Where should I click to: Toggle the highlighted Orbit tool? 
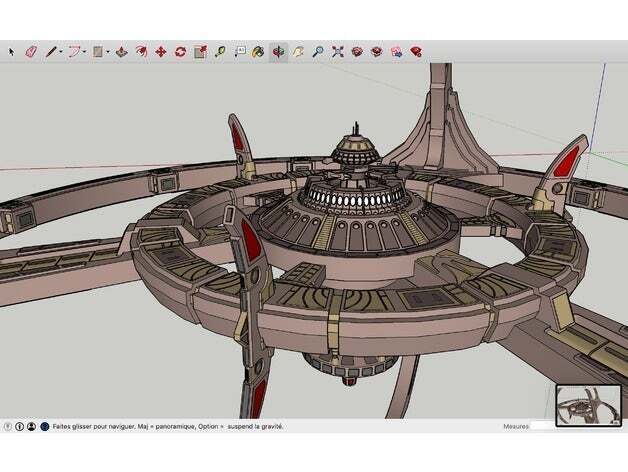point(278,52)
